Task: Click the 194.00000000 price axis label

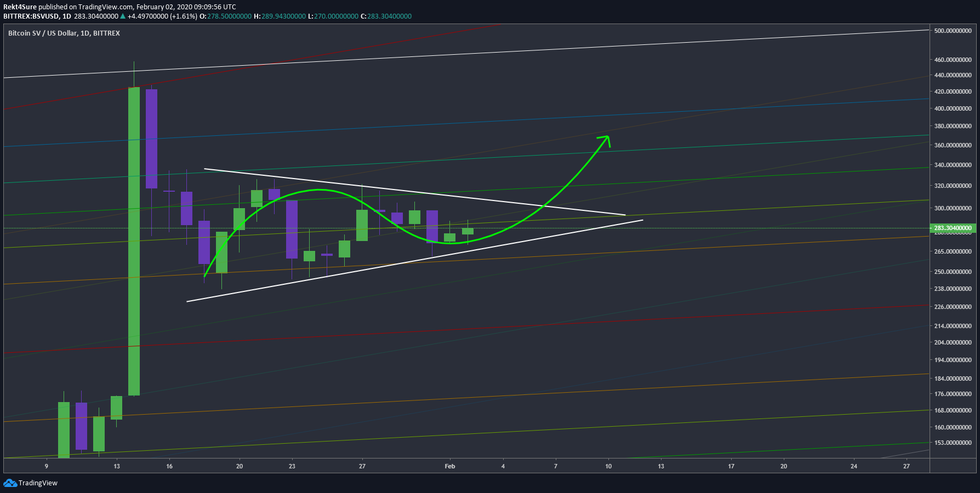Action: [x=953, y=360]
